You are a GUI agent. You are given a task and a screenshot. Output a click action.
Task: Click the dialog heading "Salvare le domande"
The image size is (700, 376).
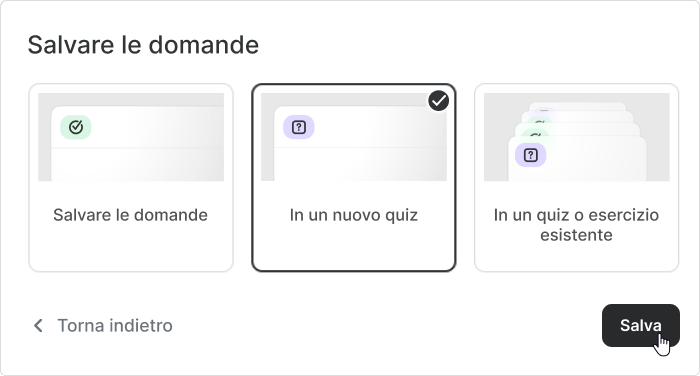point(143,45)
